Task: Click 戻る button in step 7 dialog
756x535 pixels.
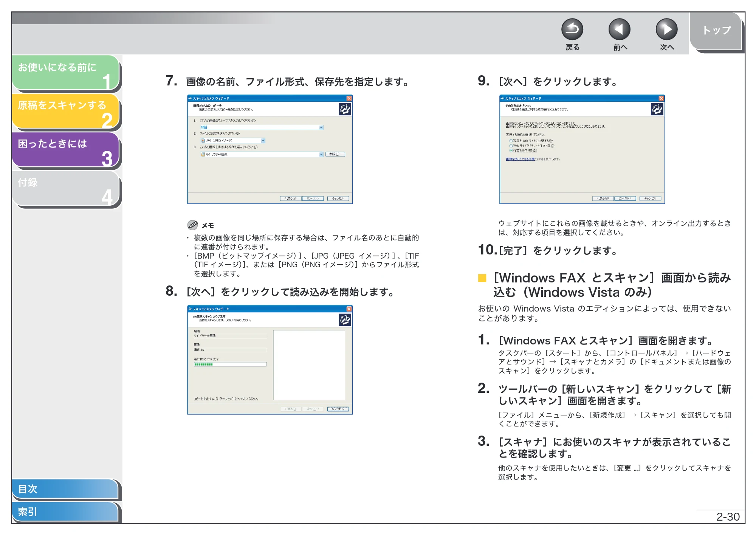Action: 290,198
